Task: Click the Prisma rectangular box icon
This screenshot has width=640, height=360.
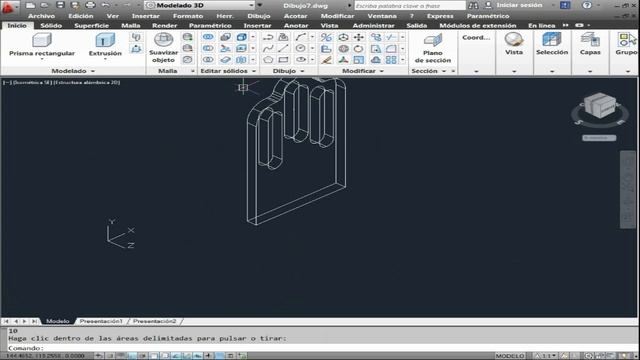Action: point(42,40)
